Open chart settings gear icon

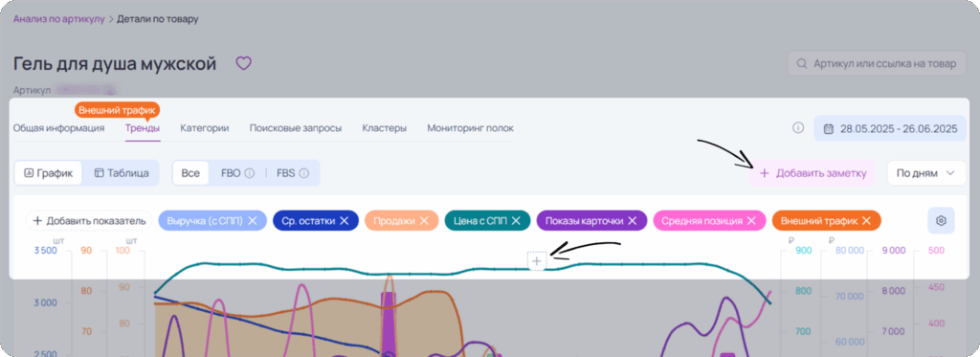point(941,220)
